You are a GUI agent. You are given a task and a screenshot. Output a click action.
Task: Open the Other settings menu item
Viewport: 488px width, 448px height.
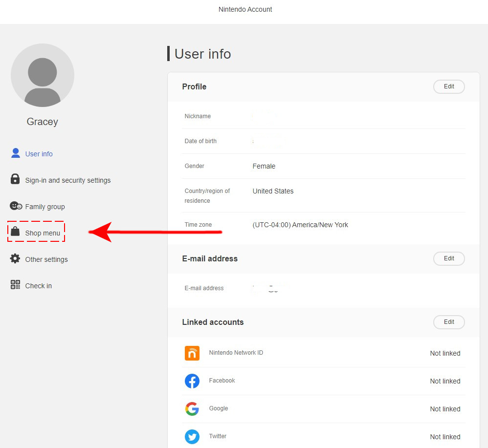click(46, 259)
